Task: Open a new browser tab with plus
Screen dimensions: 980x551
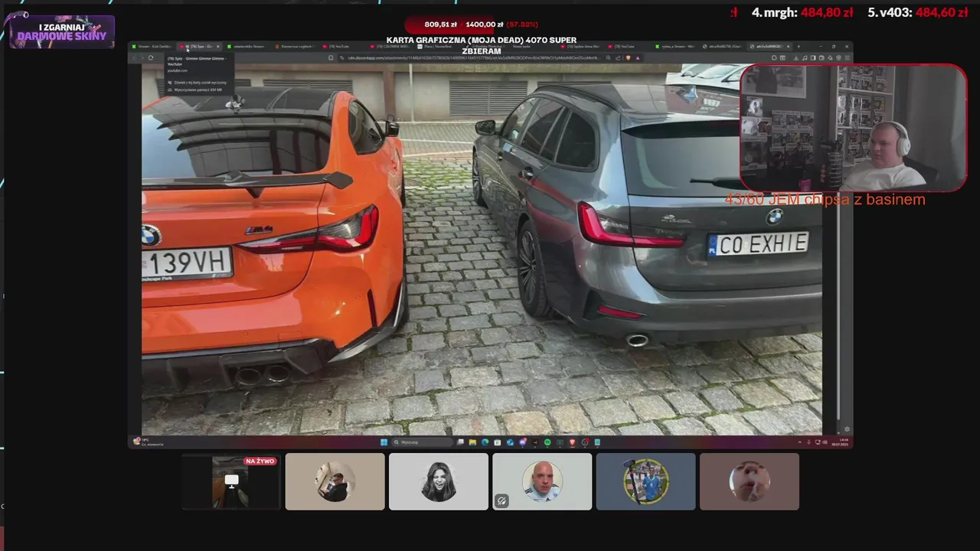Action: pyautogui.click(x=799, y=47)
